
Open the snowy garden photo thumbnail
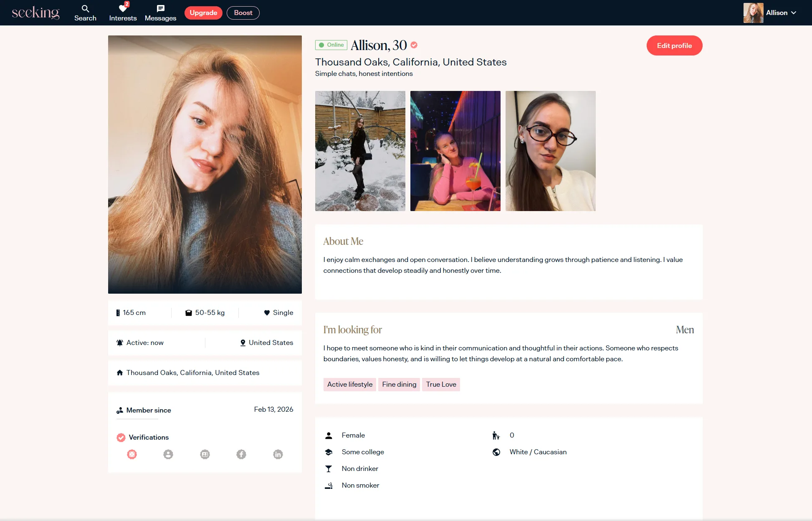click(x=360, y=151)
